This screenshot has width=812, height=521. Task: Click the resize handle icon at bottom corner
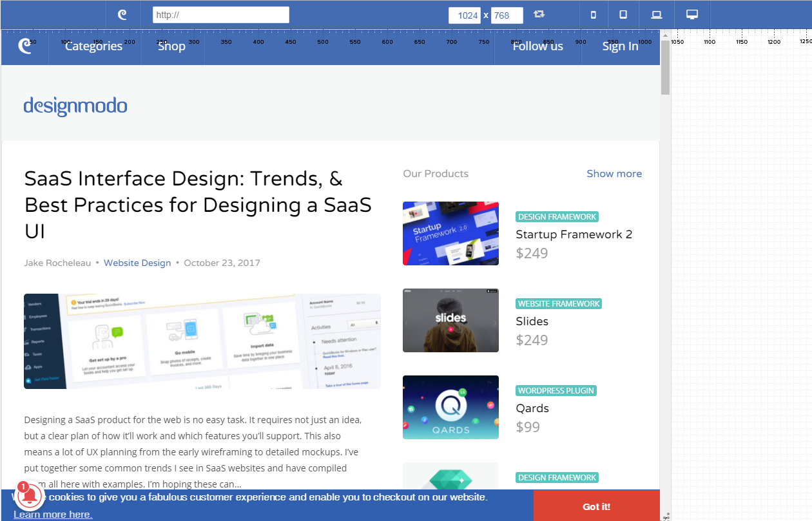(x=666, y=516)
